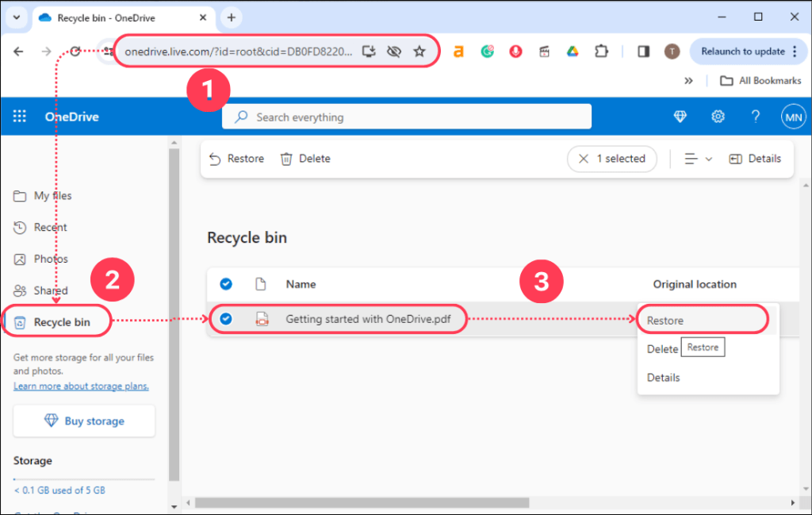Click the premium diamond icon in the header
This screenshot has width=812, height=515.
[x=680, y=116]
